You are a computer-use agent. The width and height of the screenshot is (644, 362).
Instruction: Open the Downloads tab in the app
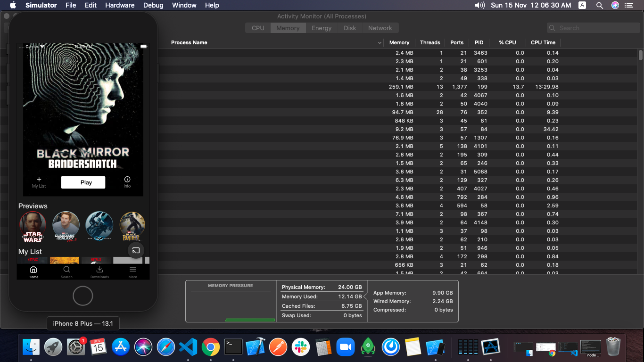click(x=99, y=272)
